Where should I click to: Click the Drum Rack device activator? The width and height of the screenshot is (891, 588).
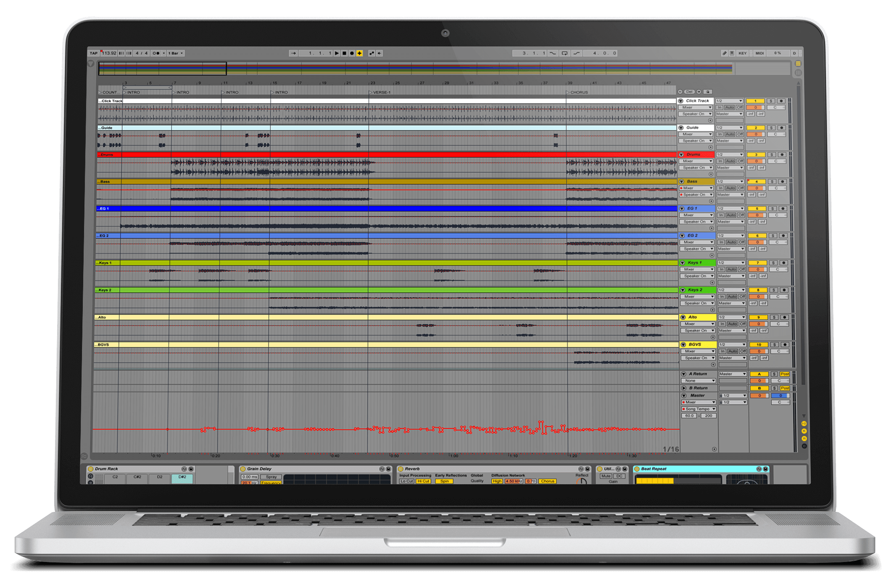90,469
